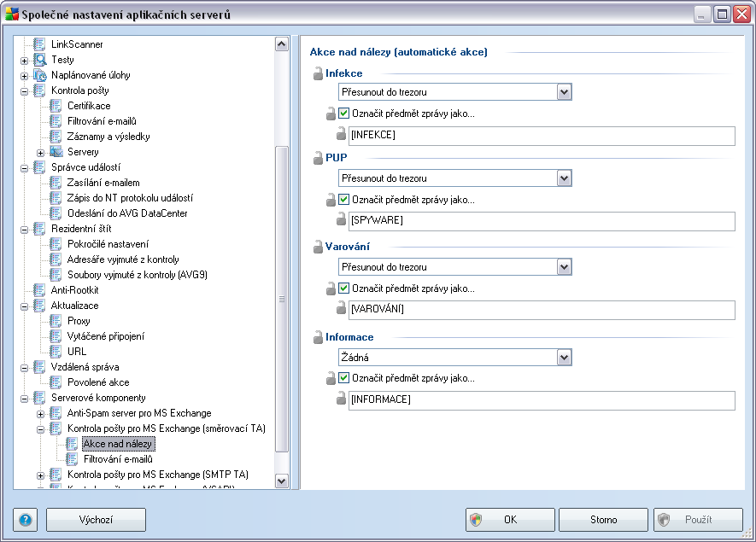Expand the Naplánované úlohy node

[x=25, y=76]
